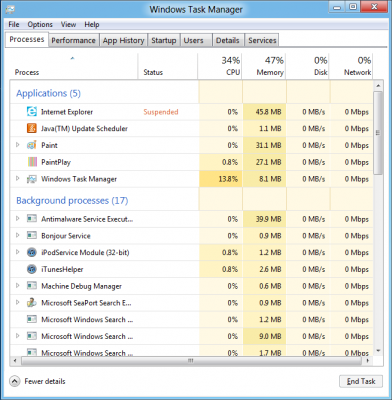Collapse view with Fewer details arrow
392x400 pixels.
15,381
